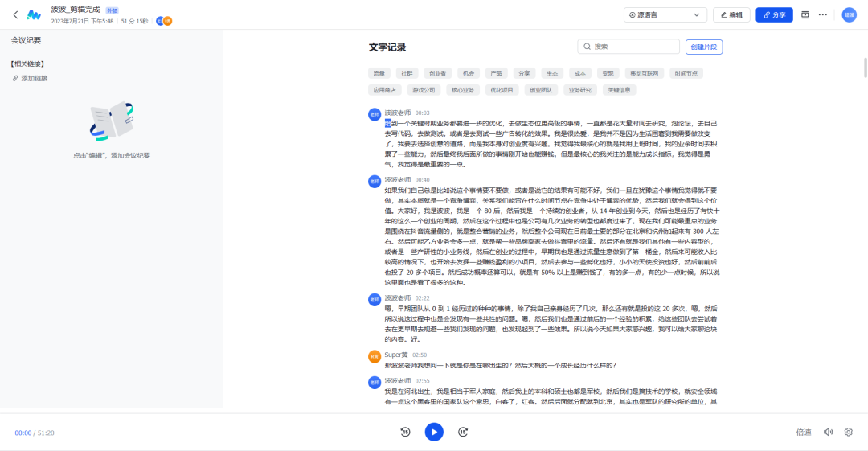Viewport: 868px width, 451px height.
Task: Open player settings gear icon
Action: [x=849, y=433]
